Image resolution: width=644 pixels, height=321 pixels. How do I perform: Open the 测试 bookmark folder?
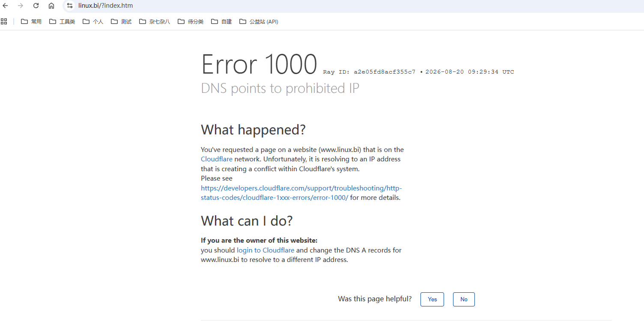pos(121,21)
